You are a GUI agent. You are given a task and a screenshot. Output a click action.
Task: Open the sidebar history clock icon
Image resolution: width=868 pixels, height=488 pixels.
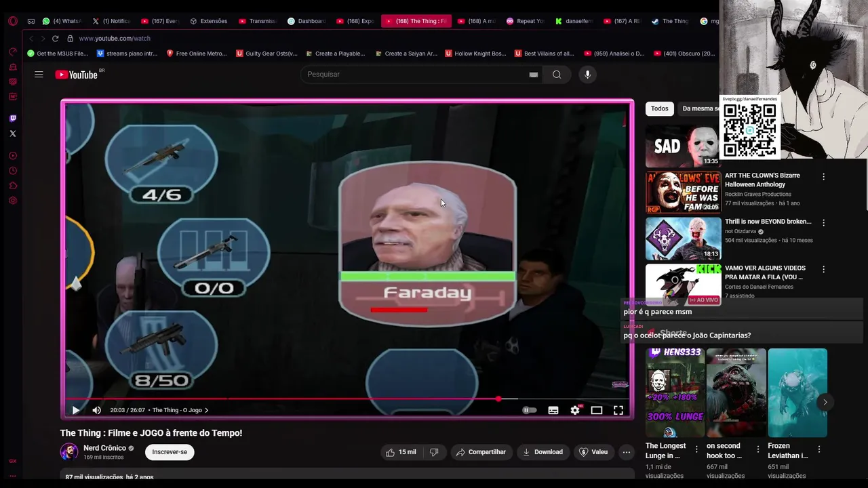tap(12, 171)
